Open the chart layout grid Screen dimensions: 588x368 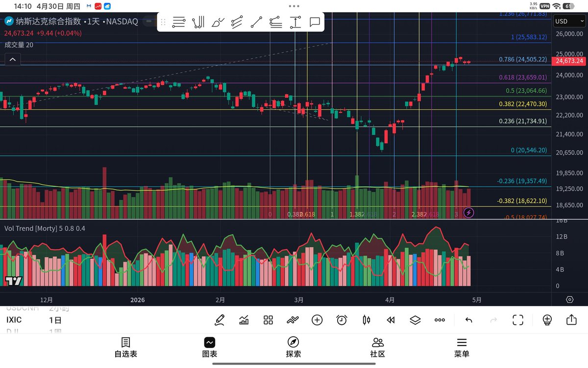click(268, 320)
